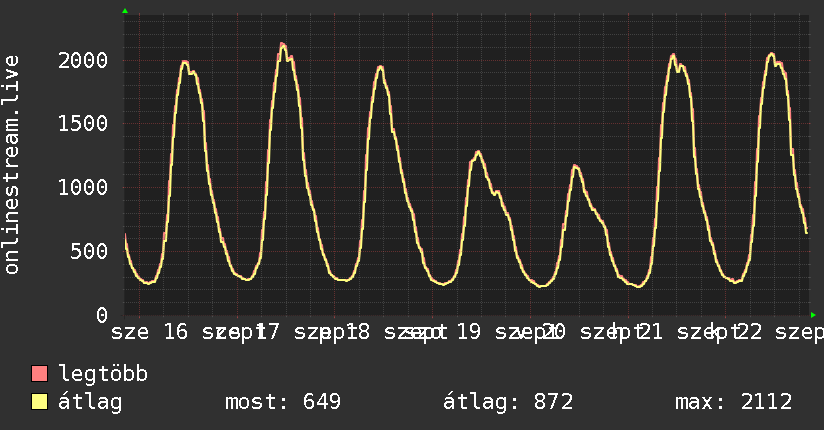The height and width of the screenshot is (430, 824).
Task: Click the 'átlag: 872' statistic
Action: (508, 402)
